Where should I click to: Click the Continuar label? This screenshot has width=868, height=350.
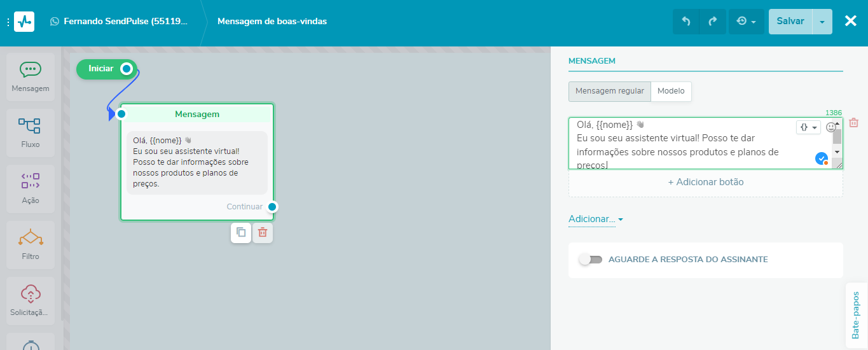(245, 207)
